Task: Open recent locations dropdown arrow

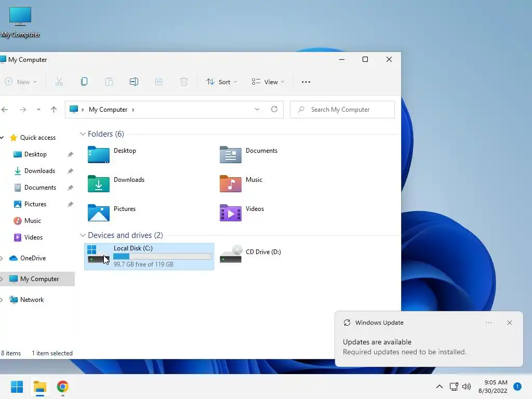Action: coord(38,110)
